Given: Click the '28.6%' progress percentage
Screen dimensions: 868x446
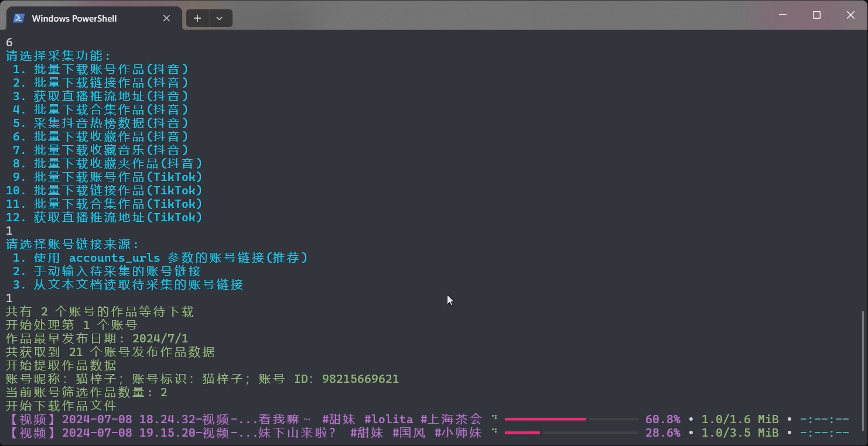Looking at the screenshot, I should coord(662,433).
